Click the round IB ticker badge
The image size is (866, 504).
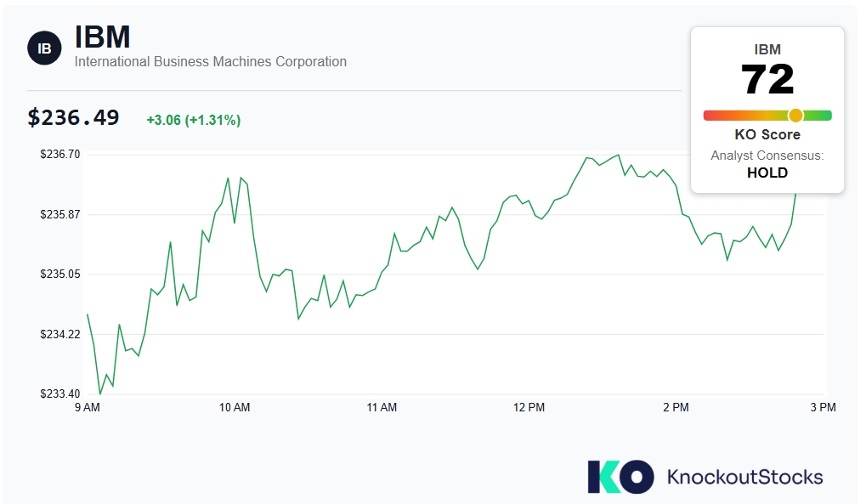click(44, 48)
